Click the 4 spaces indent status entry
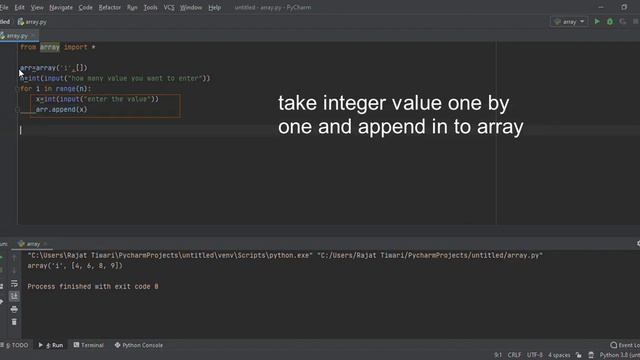Screen dimensions: 640x360 (559, 355)
